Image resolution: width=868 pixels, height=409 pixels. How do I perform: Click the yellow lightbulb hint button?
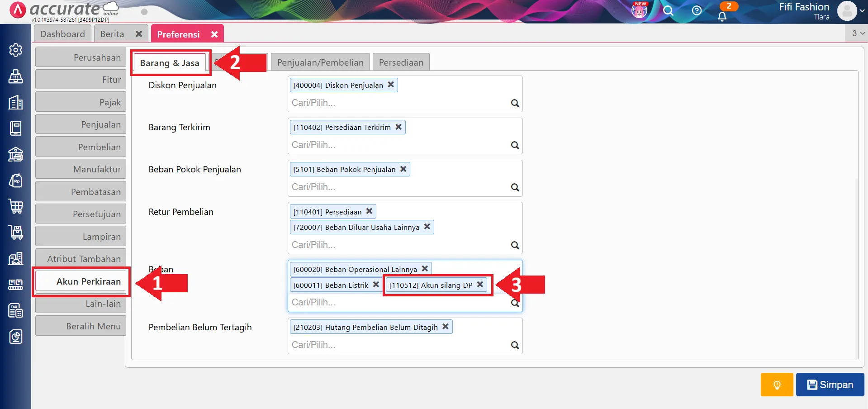point(777,385)
